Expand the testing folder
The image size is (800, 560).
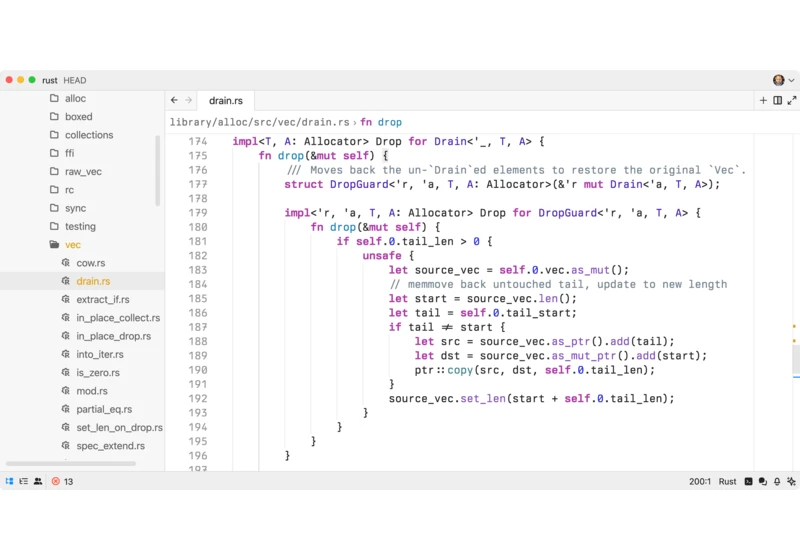pos(82,226)
